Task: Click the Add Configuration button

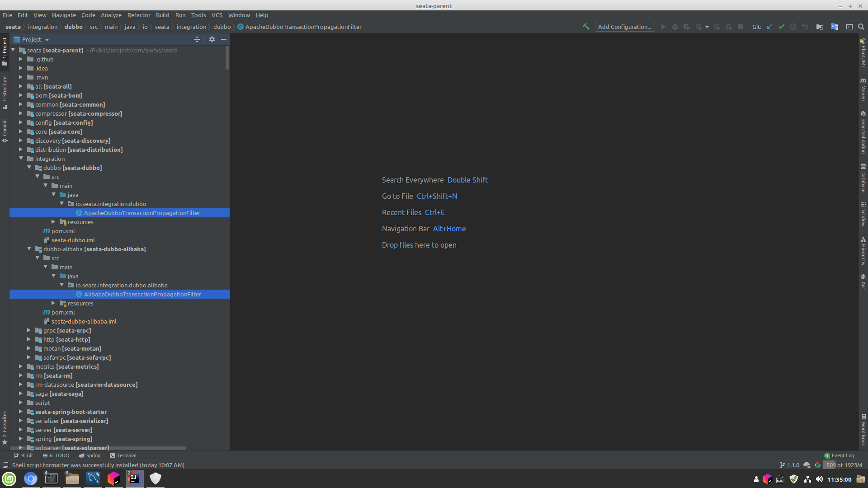Action: (x=625, y=27)
